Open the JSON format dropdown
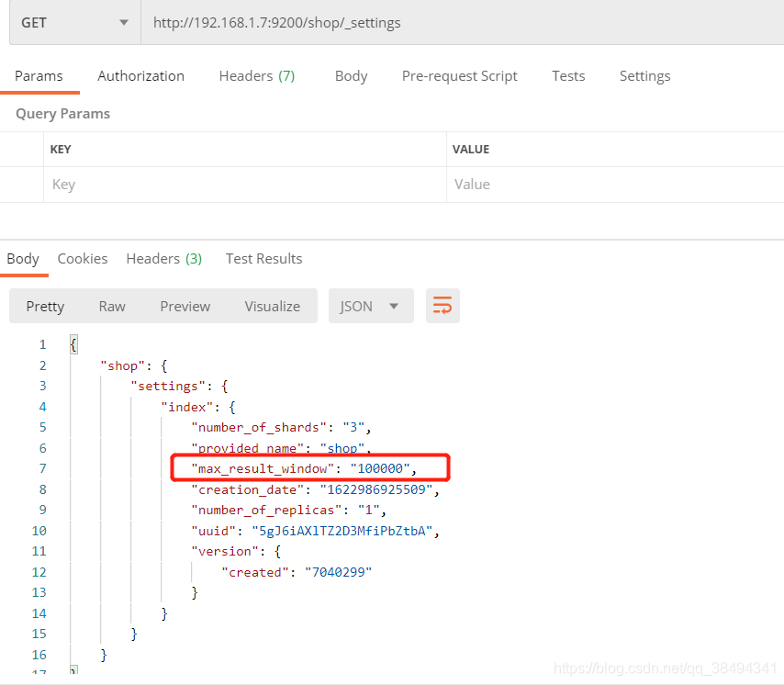 tap(370, 306)
